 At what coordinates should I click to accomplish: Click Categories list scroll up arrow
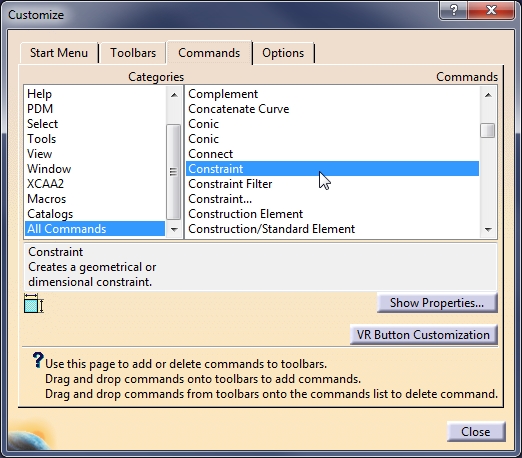point(174,95)
